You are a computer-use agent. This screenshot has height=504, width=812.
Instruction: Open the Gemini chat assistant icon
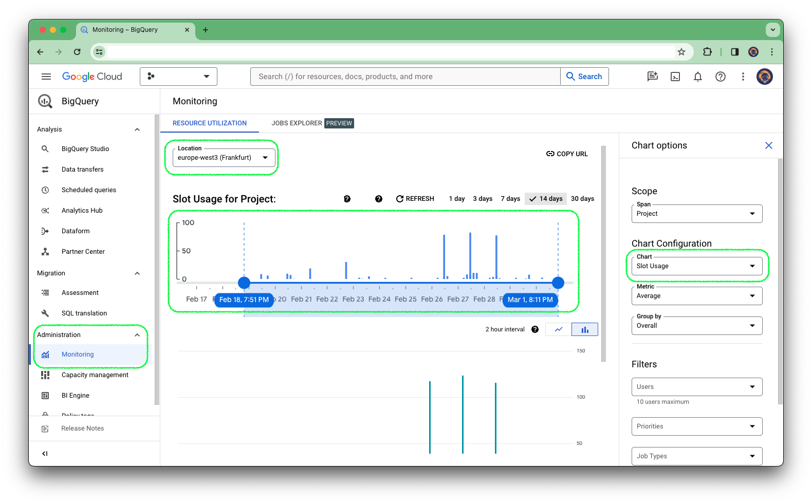pos(653,77)
